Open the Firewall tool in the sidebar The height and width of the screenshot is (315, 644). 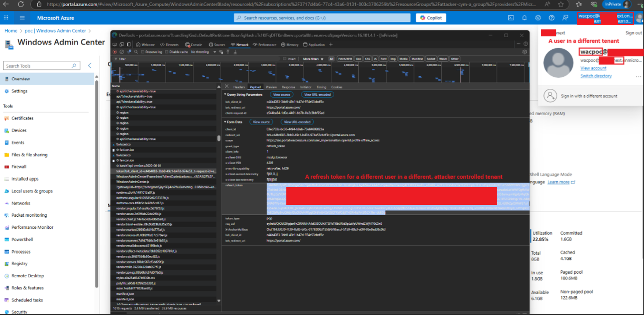[19, 167]
